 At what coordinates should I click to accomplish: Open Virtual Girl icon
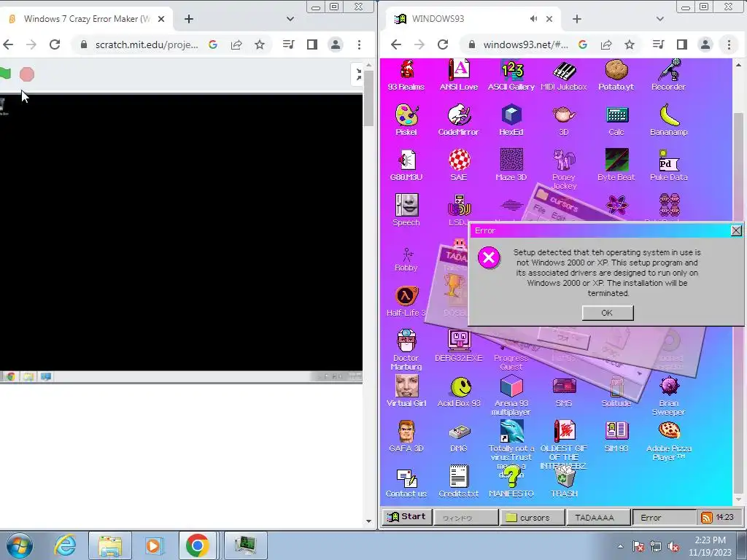pyautogui.click(x=406, y=391)
